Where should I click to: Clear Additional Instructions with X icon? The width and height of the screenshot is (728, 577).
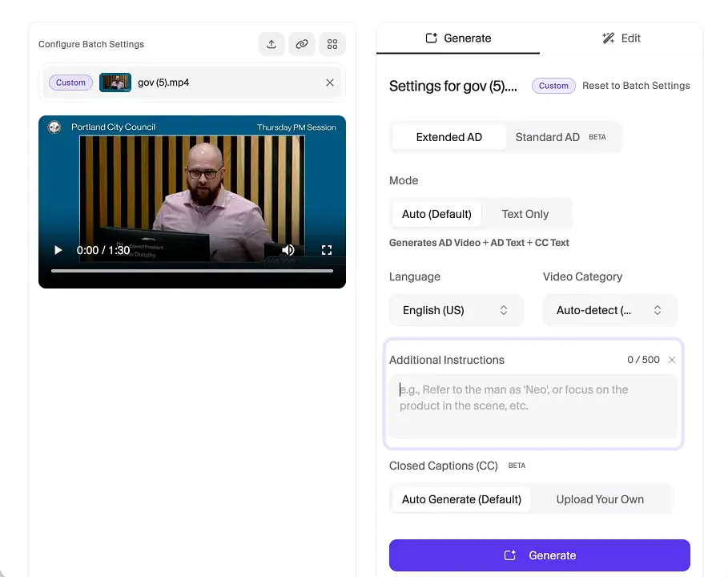pos(672,360)
